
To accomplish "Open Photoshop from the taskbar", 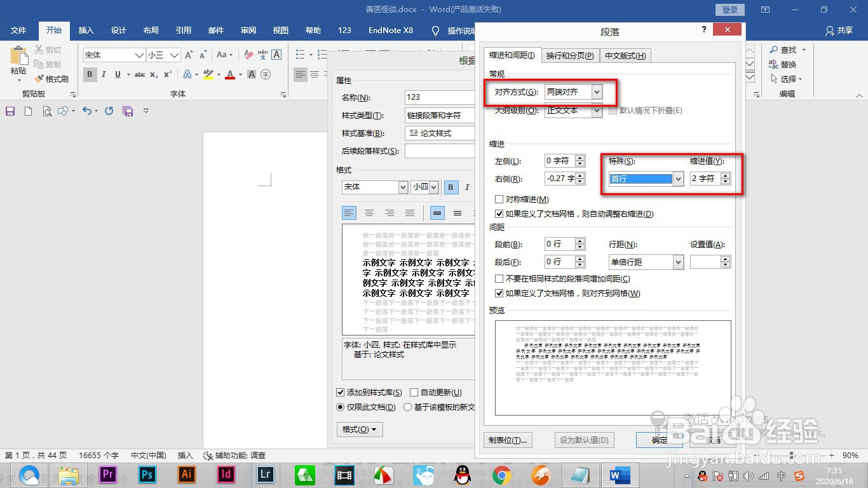I will [x=147, y=475].
